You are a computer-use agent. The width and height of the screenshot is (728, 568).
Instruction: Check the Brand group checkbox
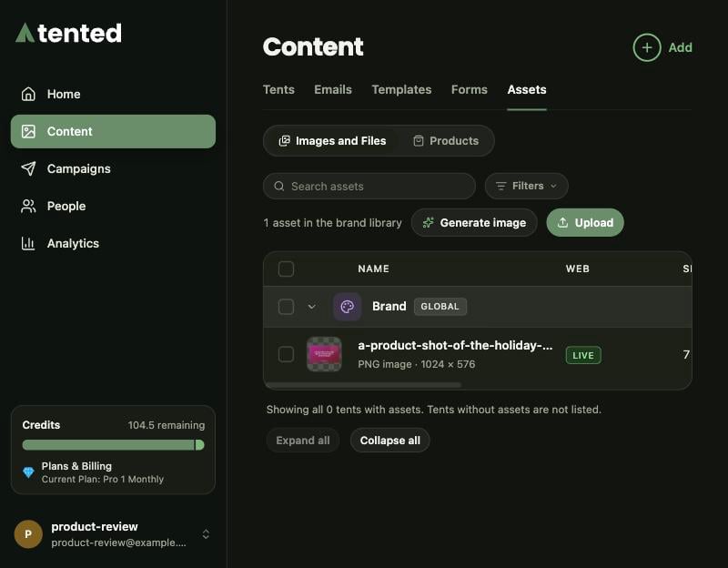point(286,307)
